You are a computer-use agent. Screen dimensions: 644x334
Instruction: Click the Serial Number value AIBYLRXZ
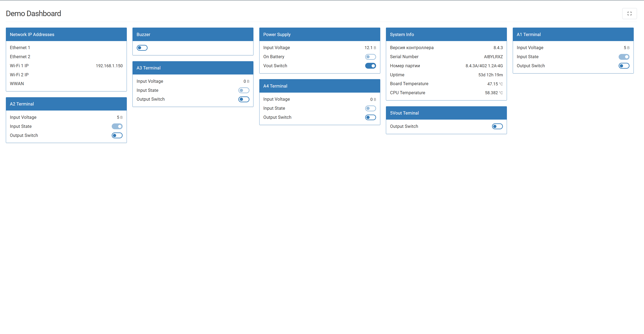pos(493,57)
